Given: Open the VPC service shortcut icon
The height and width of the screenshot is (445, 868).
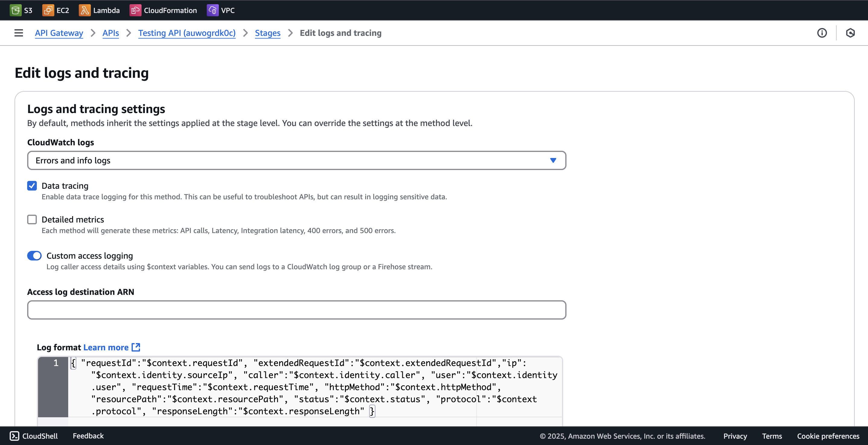Looking at the screenshot, I should point(212,10).
